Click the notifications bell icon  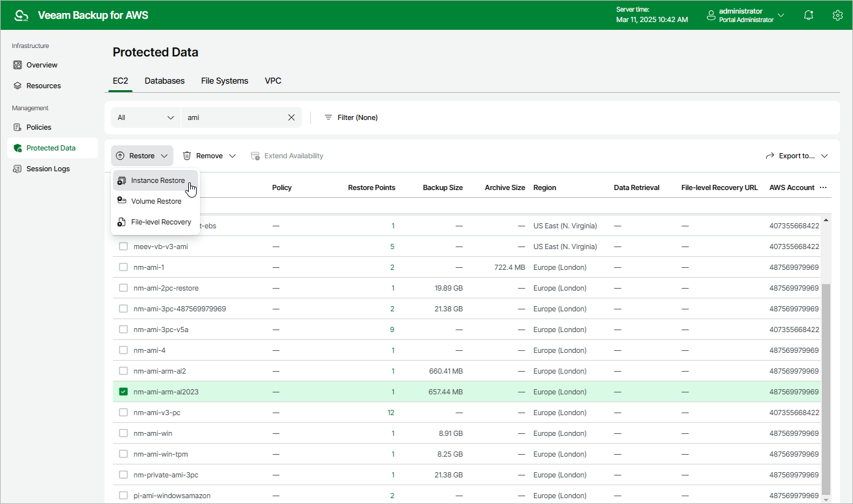[x=808, y=15]
